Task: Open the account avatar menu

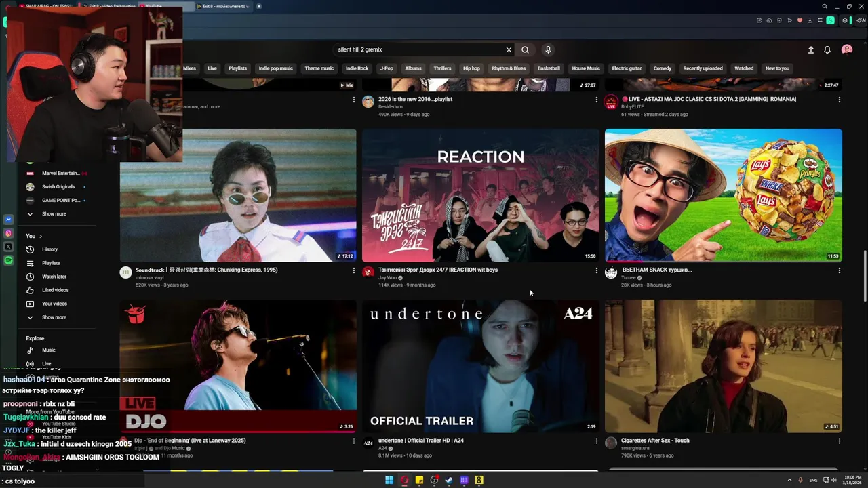Action: (846, 49)
